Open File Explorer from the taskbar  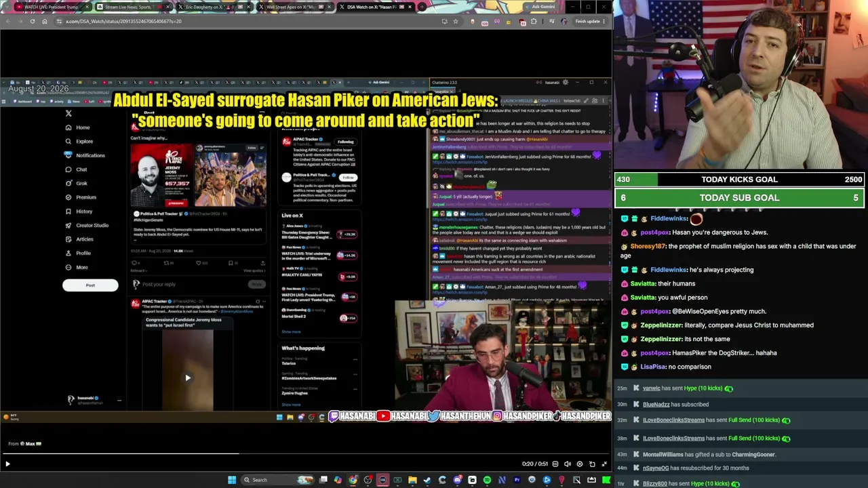coord(412,480)
